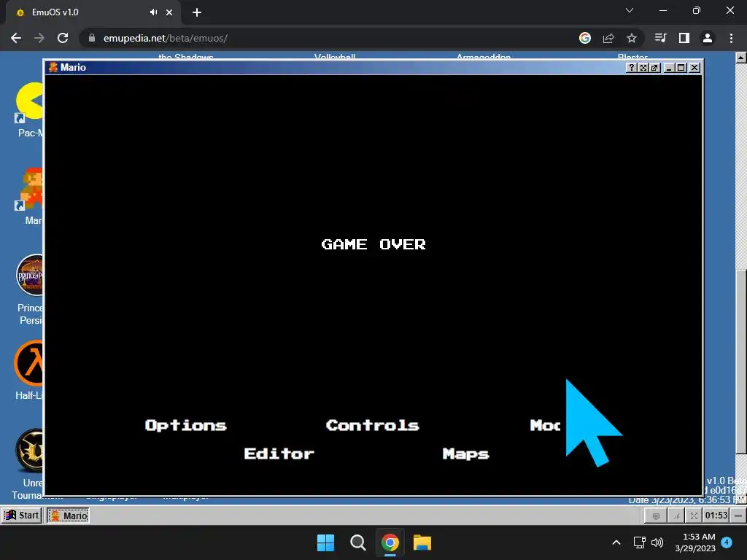747x560 pixels.
Task: Click the page scrollbar up arrow
Action: 741,58
